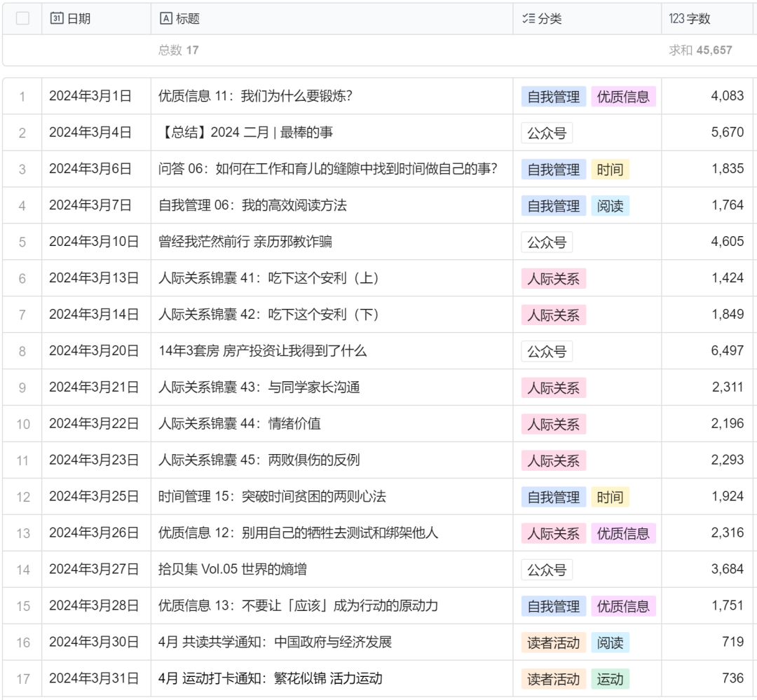The width and height of the screenshot is (757, 700).
Task: Tick the select-all checkbox in header
Action: pos(22,18)
